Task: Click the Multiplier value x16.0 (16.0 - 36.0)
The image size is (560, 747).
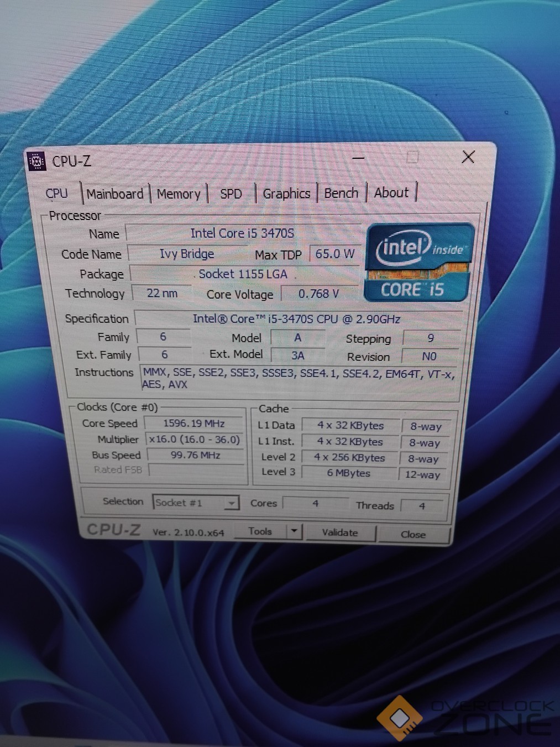Action: (195, 440)
